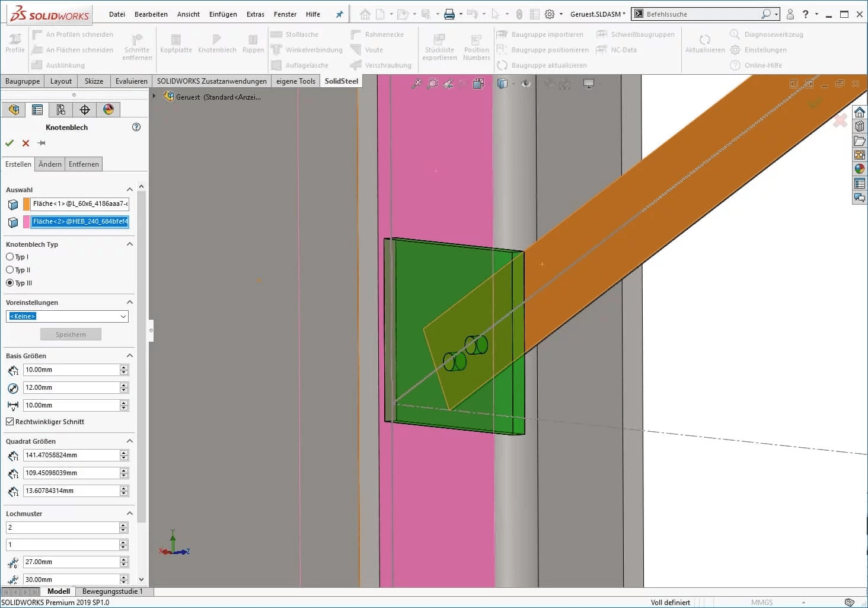This screenshot has width=868, height=608.
Task: Open the SolidWorks options gear icon
Action: tap(550, 14)
